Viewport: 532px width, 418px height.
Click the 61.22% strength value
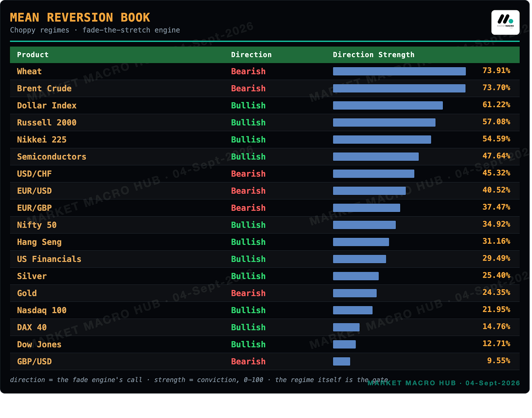click(x=497, y=105)
